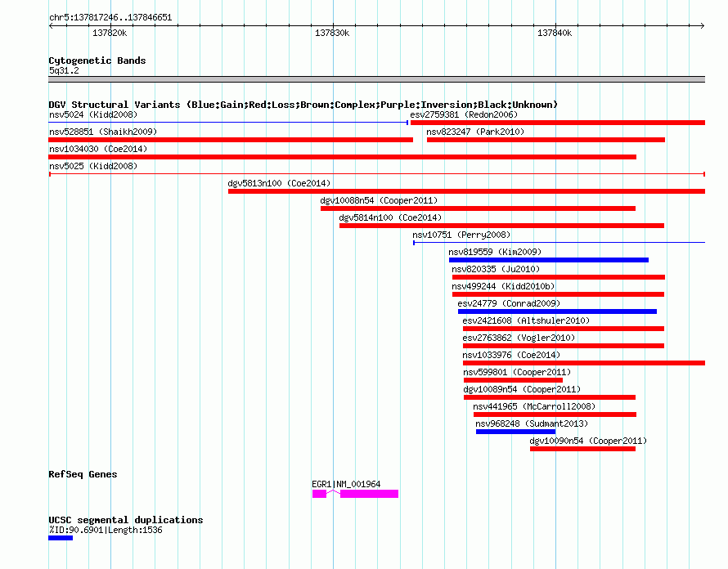Image resolution: width=728 pixels, height=569 pixels.
Task: Open the esv2421608 (Altshuler2010) label
Action: click(526, 320)
